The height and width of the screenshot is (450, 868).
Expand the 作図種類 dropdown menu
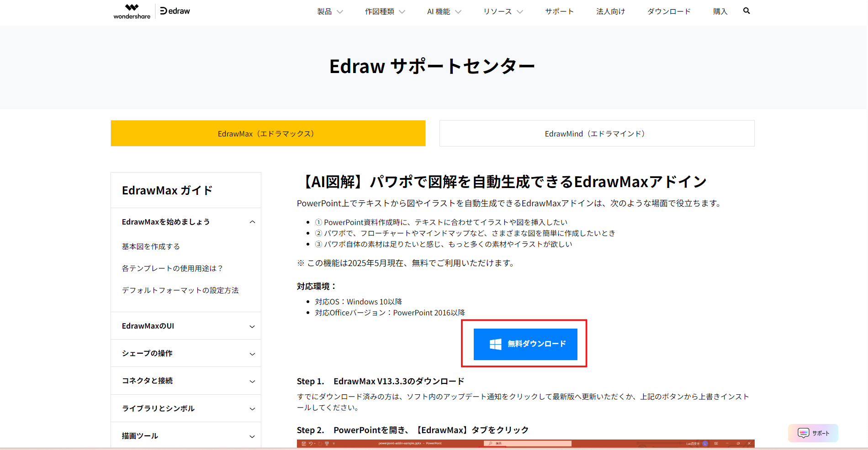click(x=385, y=11)
